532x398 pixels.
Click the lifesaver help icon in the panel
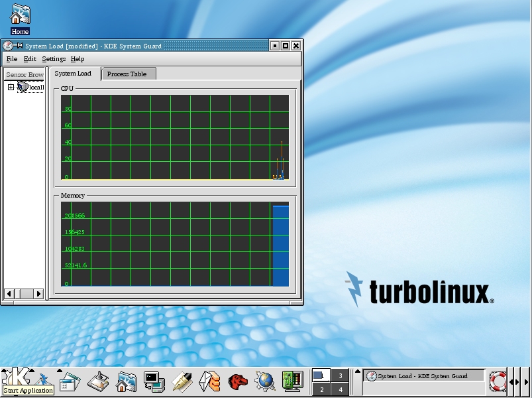[498, 381]
